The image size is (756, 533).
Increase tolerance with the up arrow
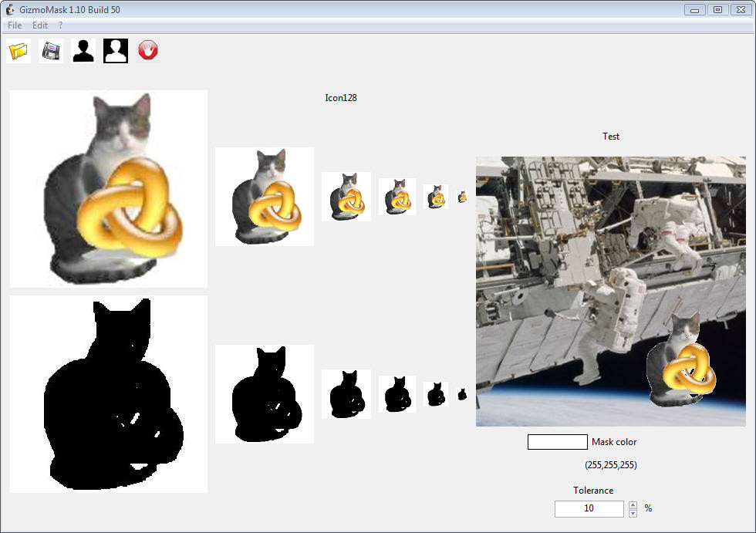633,505
